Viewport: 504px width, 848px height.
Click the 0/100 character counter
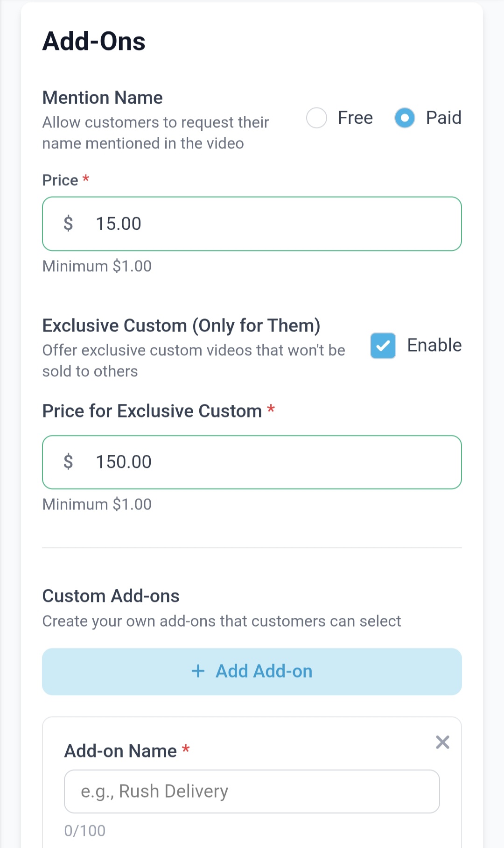pos(85,831)
